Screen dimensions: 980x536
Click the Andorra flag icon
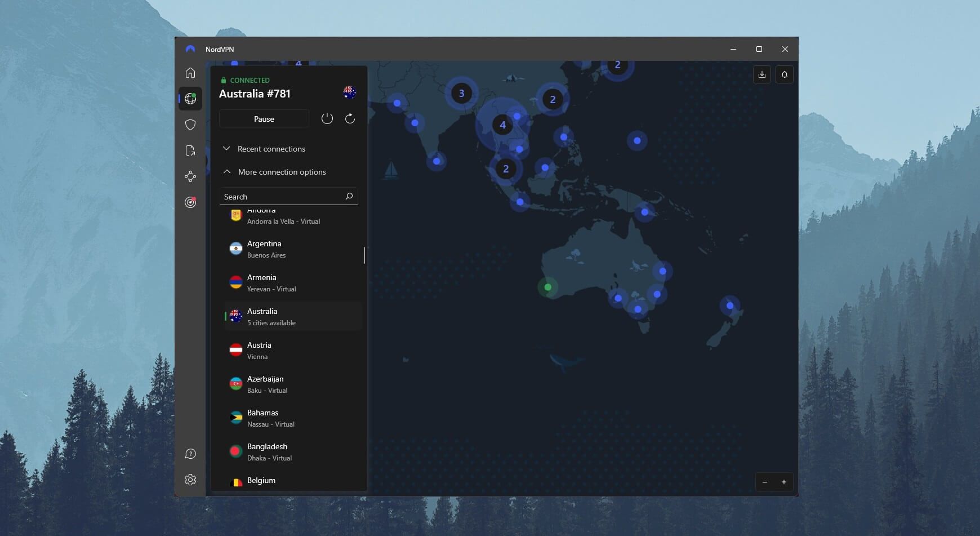236,215
